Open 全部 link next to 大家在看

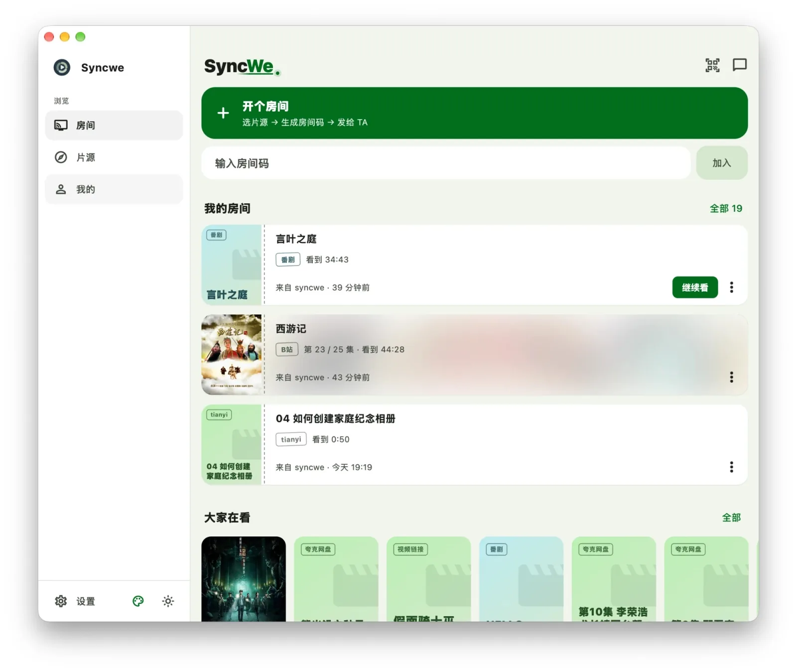click(x=731, y=518)
